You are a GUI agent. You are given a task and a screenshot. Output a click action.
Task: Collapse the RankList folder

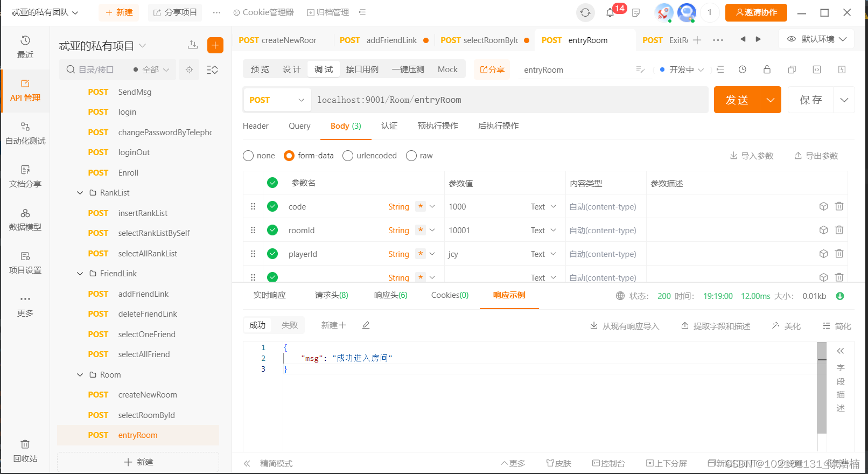[80, 193]
